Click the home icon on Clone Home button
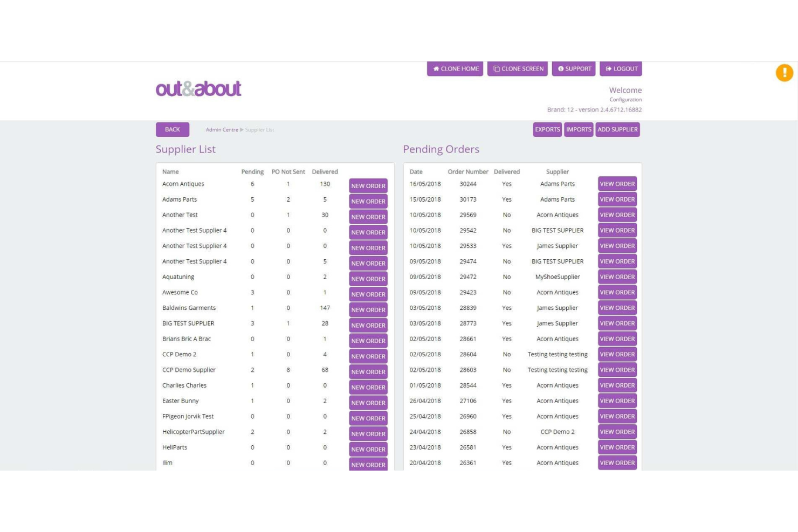This screenshot has height=532, width=798. [x=436, y=68]
